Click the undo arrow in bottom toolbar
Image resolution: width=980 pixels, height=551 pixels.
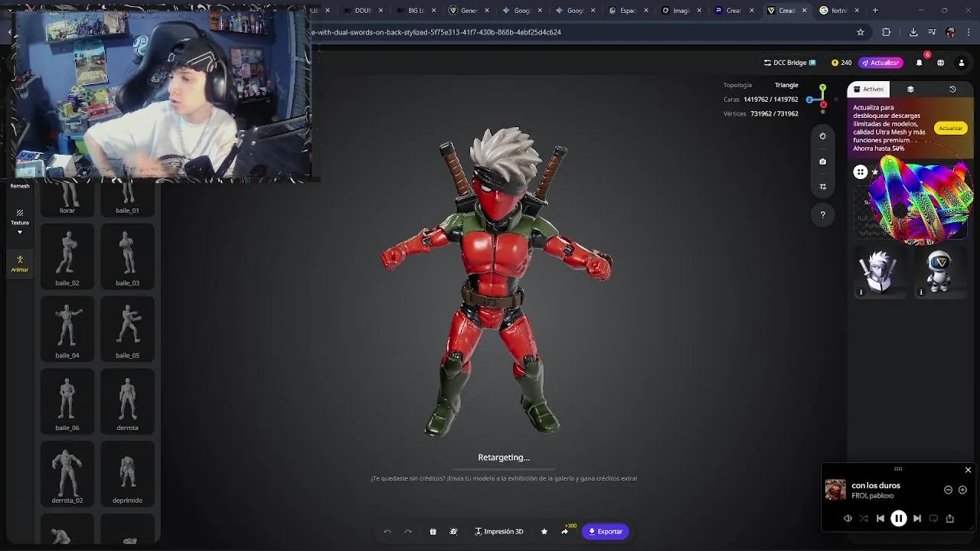tap(387, 531)
